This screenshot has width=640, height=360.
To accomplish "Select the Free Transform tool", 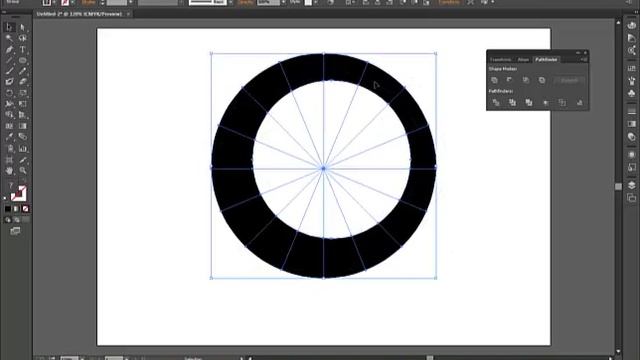I will coord(22,104).
